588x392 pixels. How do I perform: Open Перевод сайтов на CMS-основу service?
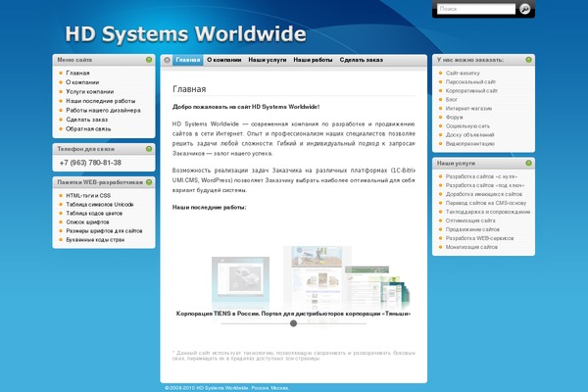[x=486, y=203]
